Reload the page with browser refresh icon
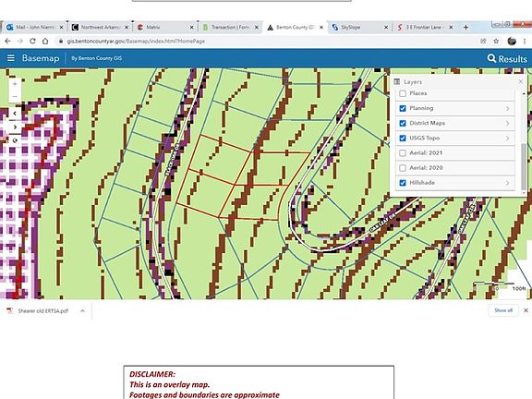Image resolution: width=532 pixels, height=399 pixels. (x=32, y=41)
